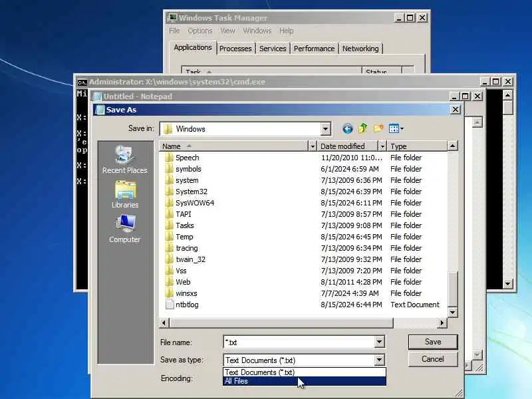Choose All Files from the type list
Image resolution: width=532 pixels, height=399 pixels.
(305, 381)
